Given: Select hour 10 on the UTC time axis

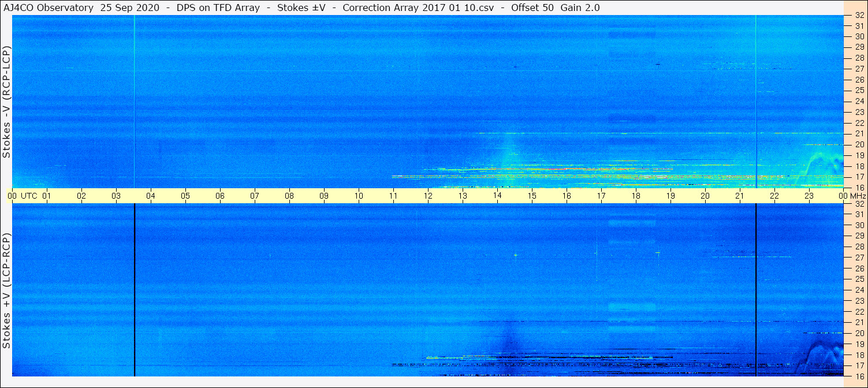Looking at the screenshot, I should 359,196.
